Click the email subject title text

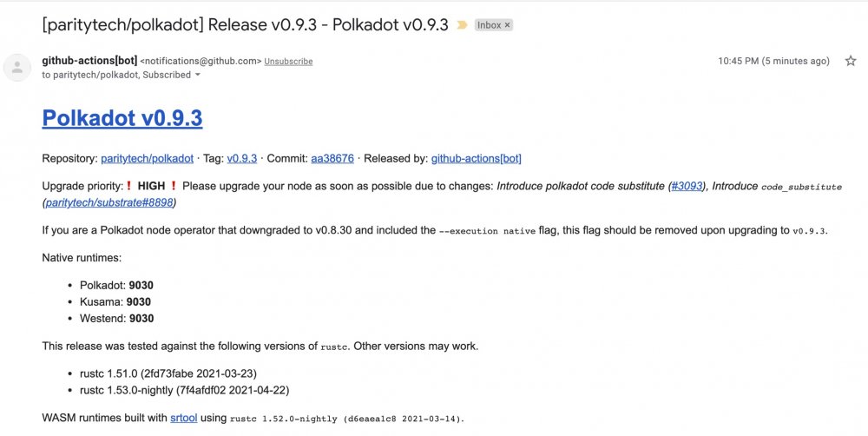tap(246, 25)
